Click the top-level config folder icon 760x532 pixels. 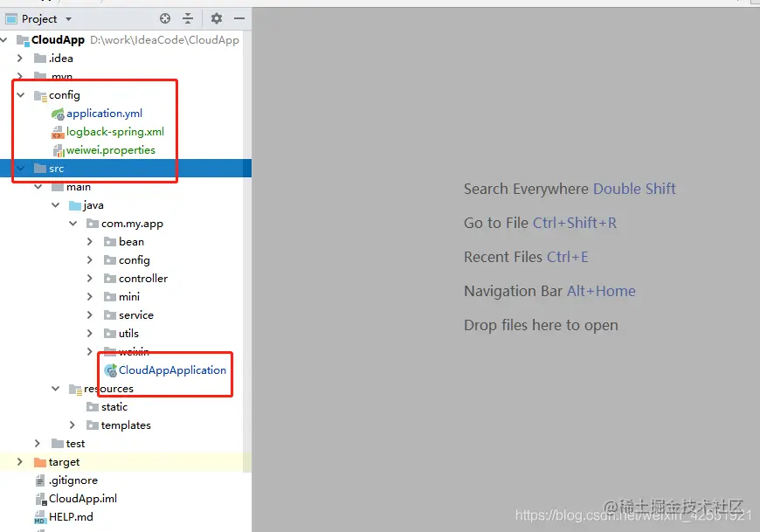[x=40, y=95]
